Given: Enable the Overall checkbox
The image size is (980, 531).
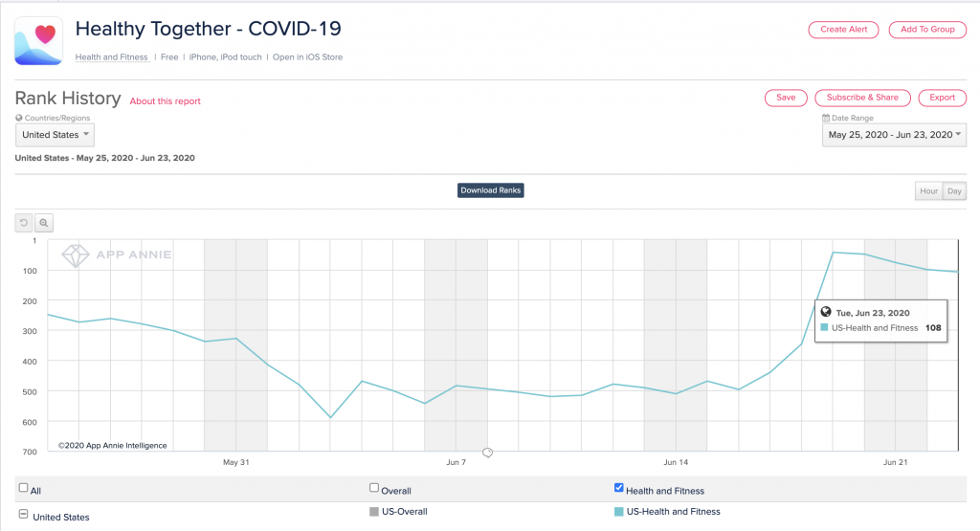Looking at the screenshot, I should coord(374,489).
